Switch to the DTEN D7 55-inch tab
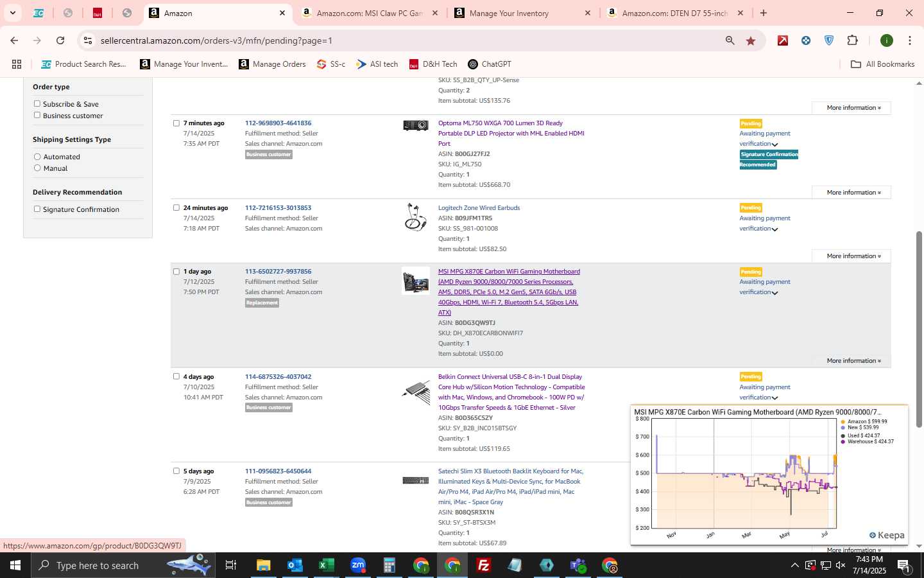924x578 pixels. (x=675, y=13)
